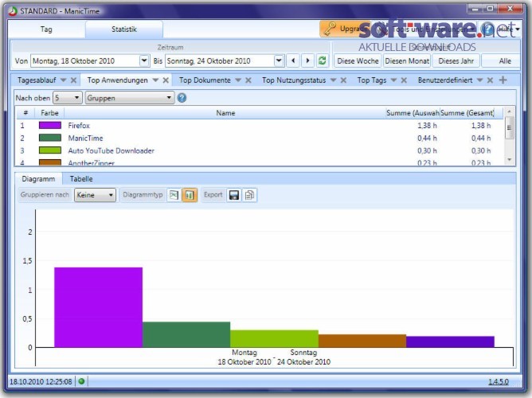Save diagram via floppy disk export icon

pos(234,195)
